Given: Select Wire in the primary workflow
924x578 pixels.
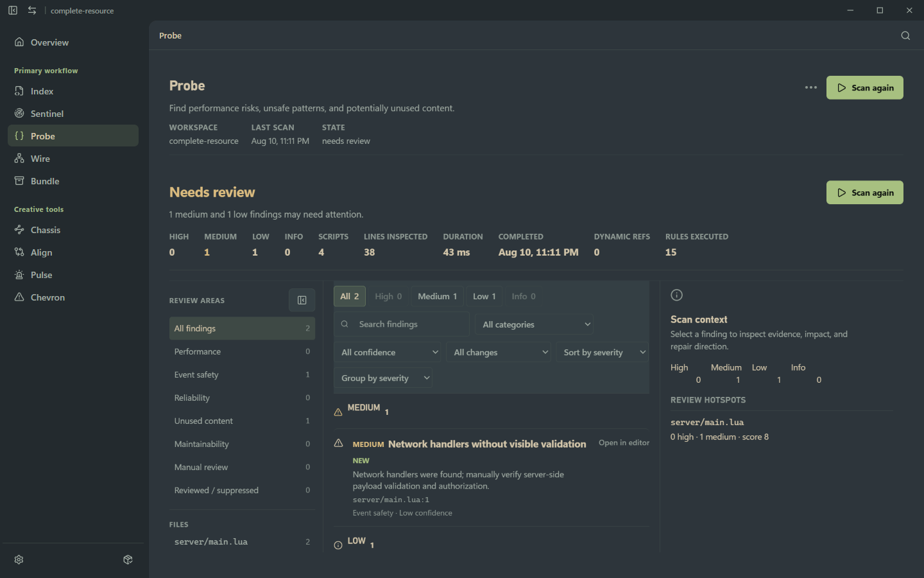Looking at the screenshot, I should 73,159.
